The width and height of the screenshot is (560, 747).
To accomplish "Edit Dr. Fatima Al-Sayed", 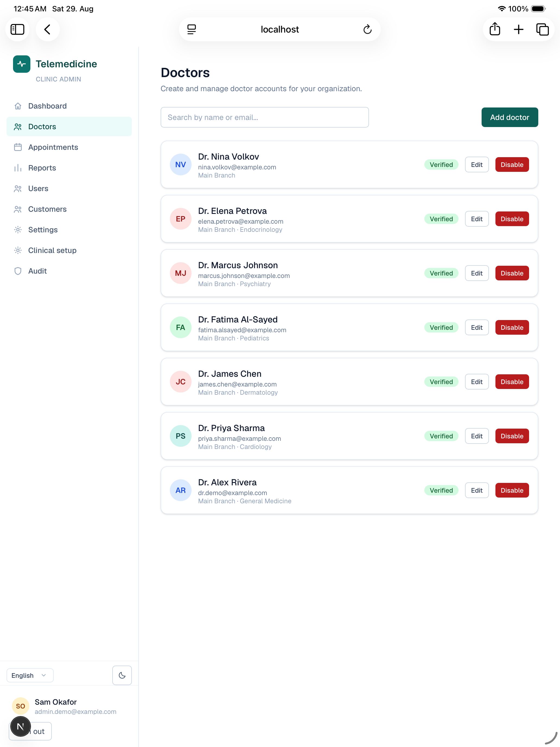I will pos(477,328).
